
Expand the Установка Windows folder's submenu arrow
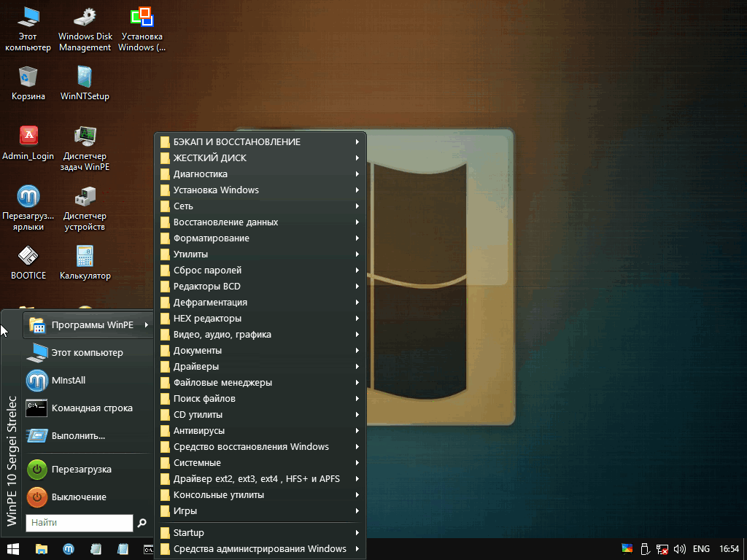357,190
